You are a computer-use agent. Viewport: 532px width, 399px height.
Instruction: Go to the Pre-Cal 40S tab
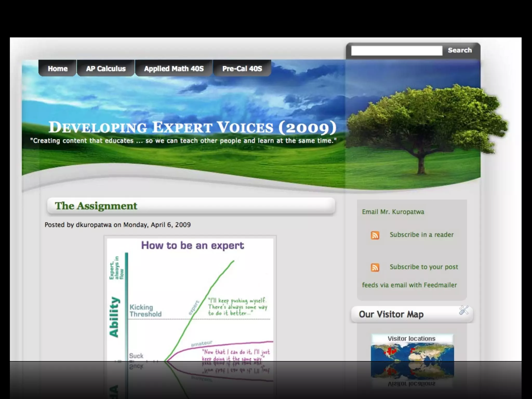click(242, 69)
